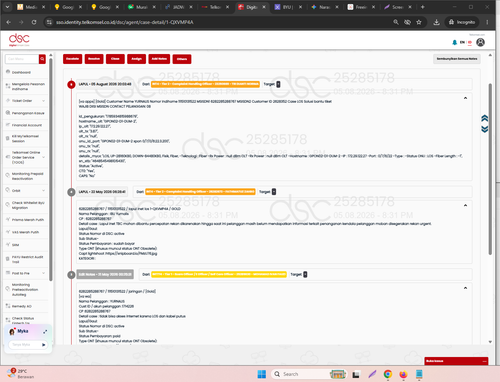The width and height of the screenshot is (500, 382).
Task: Open a new browser tab
Action: (422, 7)
